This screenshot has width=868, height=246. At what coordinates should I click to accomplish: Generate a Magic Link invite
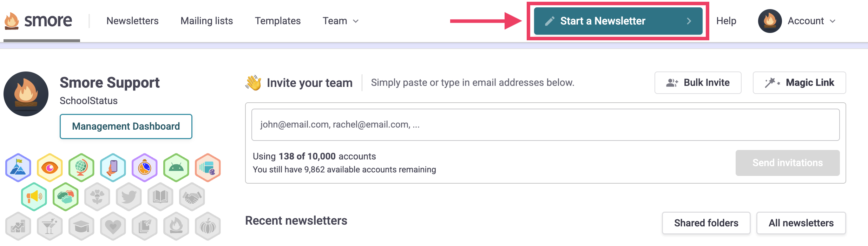pyautogui.click(x=799, y=83)
